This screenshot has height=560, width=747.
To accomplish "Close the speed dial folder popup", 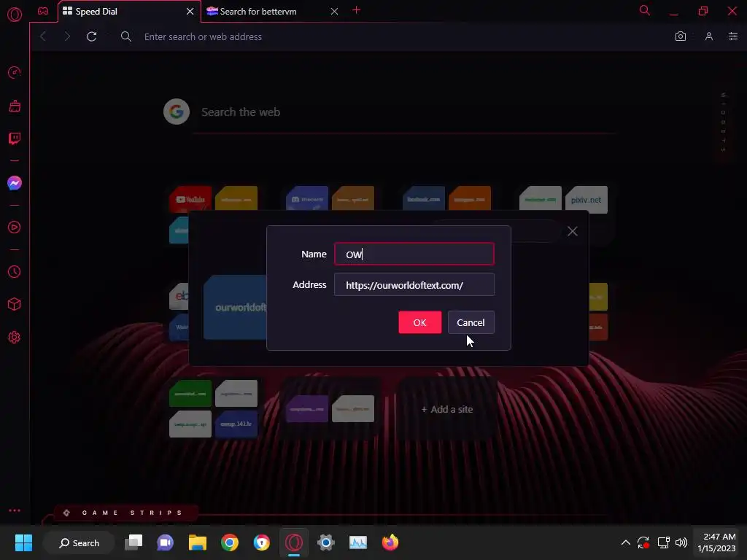I will pos(572,231).
